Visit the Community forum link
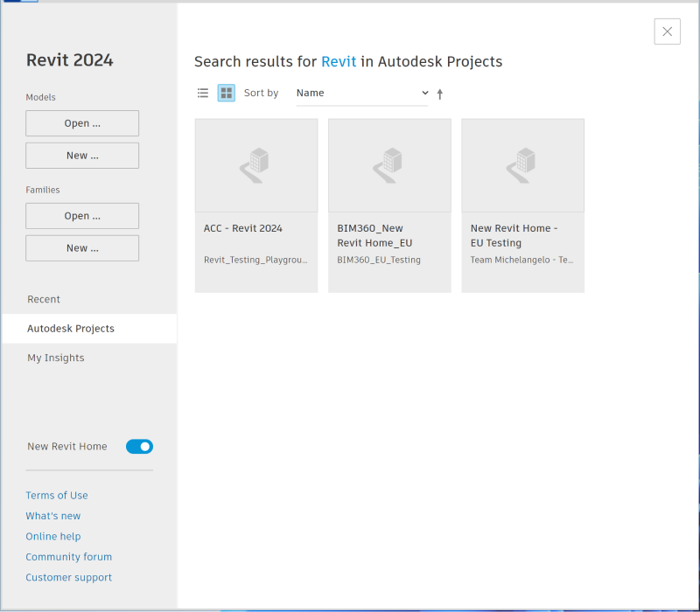This screenshot has height=612, width=700. [69, 557]
